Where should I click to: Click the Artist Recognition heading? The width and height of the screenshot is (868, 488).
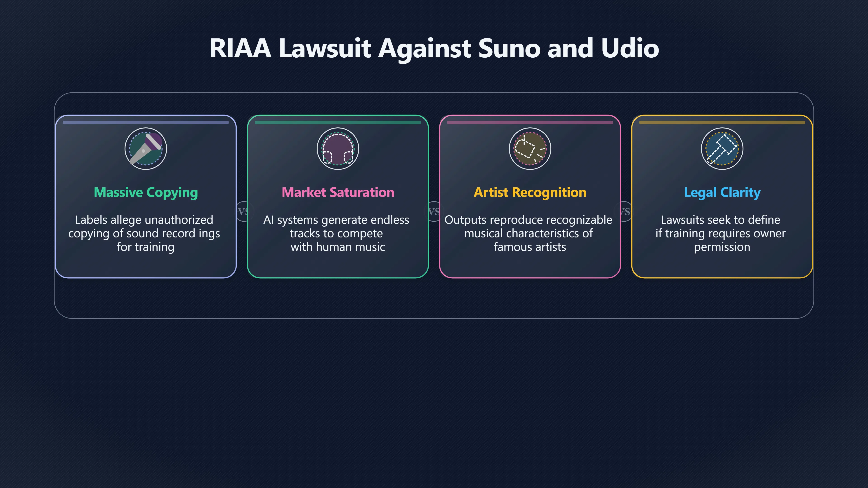pos(530,192)
